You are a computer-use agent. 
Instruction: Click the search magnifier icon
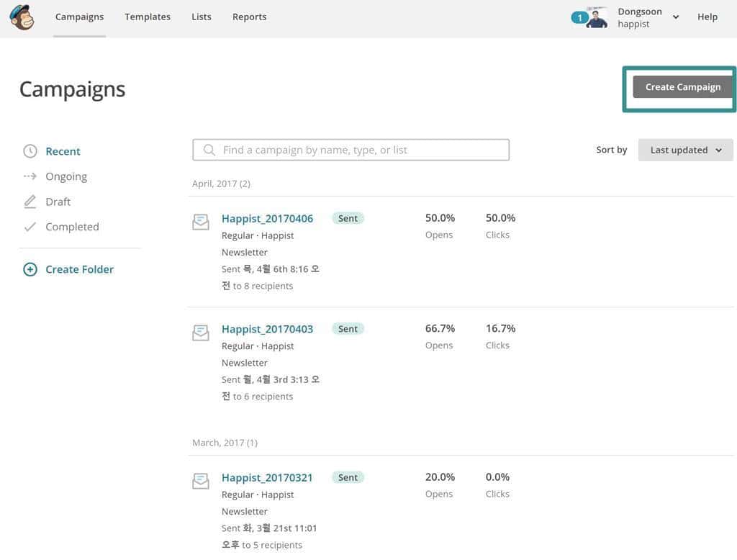click(x=209, y=149)
